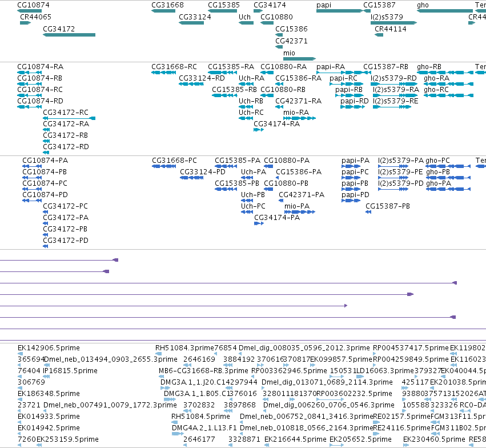Open protein CG10874-PA
This screenshot has height=448, width=486.
tap(45, 161)
